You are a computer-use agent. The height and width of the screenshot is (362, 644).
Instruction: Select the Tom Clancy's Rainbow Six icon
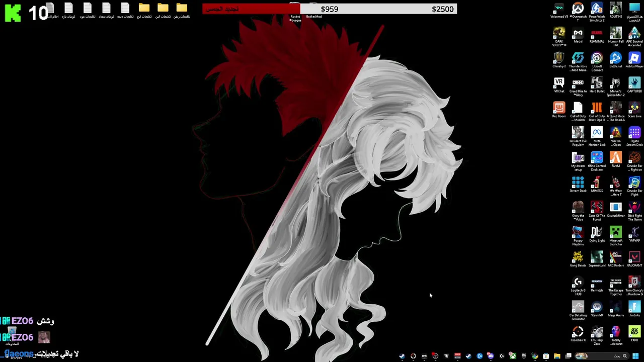tap(634, 286)
